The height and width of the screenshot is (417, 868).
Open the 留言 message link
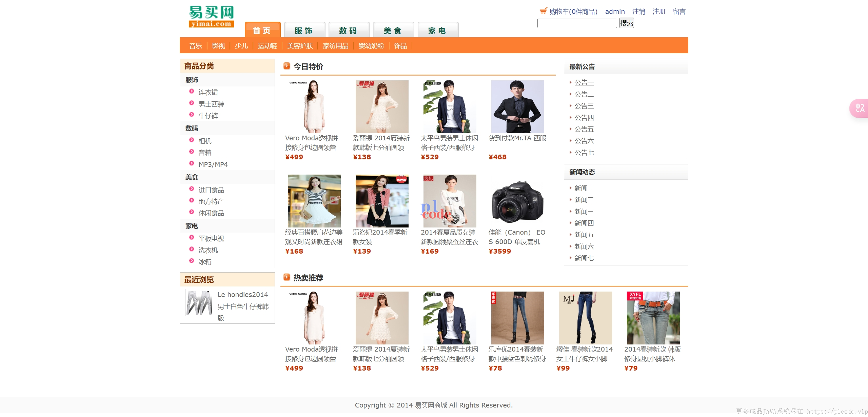tap(679, 12)
